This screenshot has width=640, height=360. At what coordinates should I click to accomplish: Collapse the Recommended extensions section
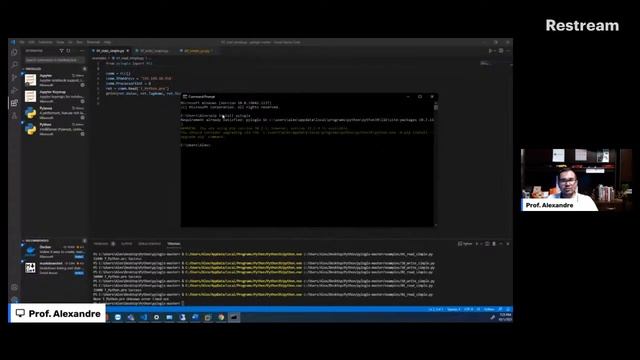(x=36, y=241)
